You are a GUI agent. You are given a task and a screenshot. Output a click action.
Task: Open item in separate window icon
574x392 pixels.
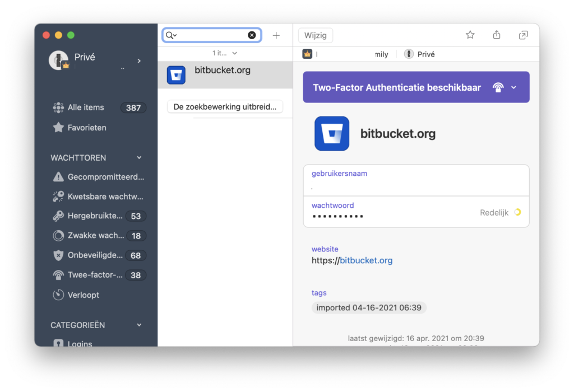[x=523, y=35]
